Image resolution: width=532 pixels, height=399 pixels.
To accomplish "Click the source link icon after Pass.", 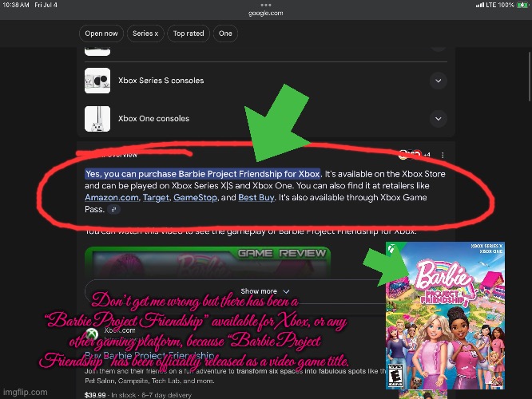I will (113, 210).
